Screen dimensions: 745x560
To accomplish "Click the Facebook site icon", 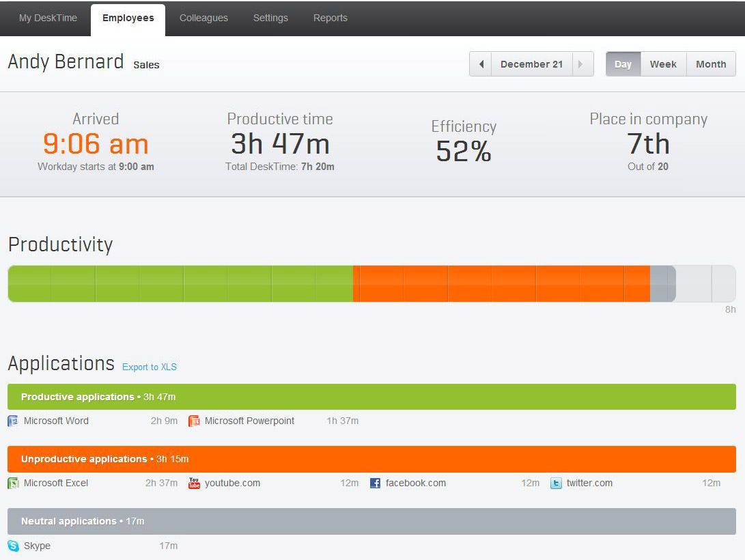I will click(x=375, y=483).
